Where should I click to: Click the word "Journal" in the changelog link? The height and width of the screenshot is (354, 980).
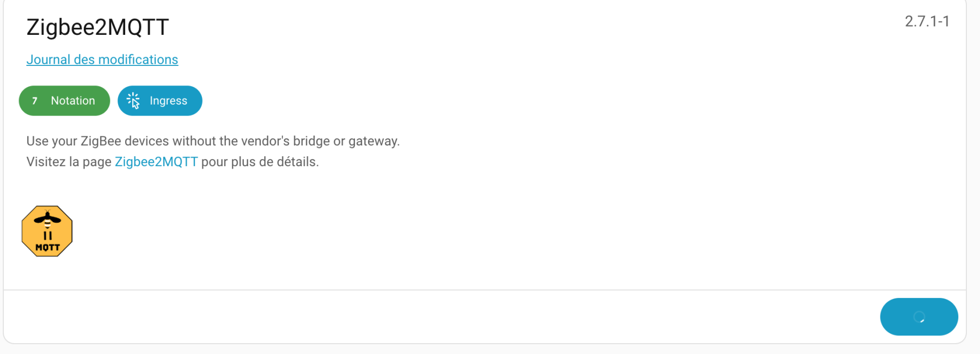click(48, 59)
